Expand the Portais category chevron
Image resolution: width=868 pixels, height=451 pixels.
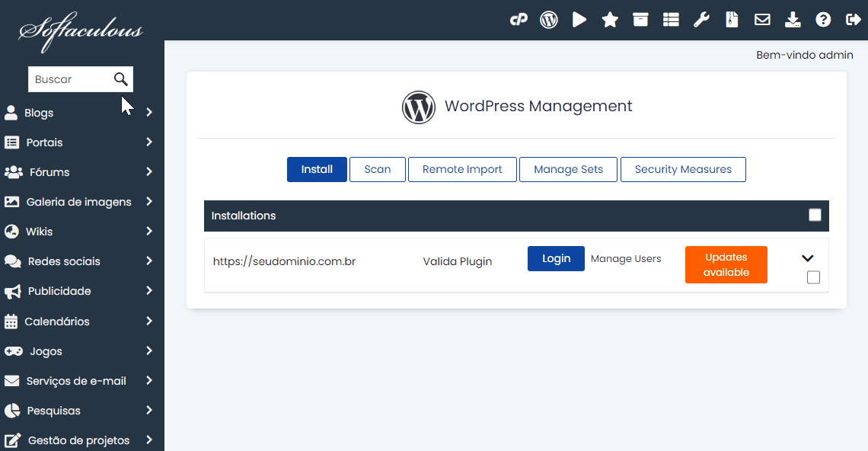(149, 142)
